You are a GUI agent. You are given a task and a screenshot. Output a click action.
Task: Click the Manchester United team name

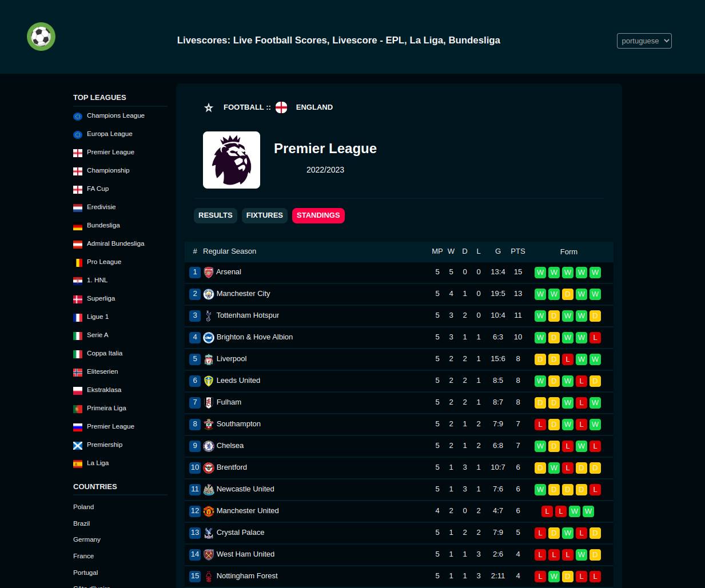pos(248,511)
